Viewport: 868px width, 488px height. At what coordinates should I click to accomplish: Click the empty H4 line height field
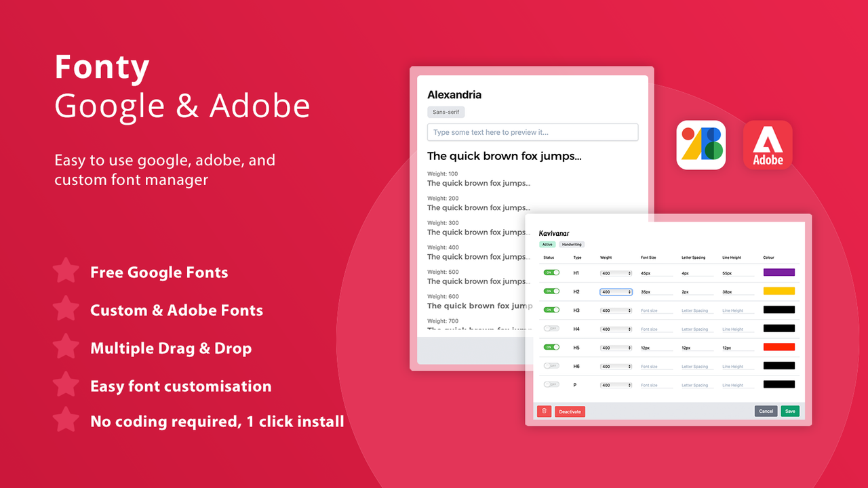click(x=738, y=329)
